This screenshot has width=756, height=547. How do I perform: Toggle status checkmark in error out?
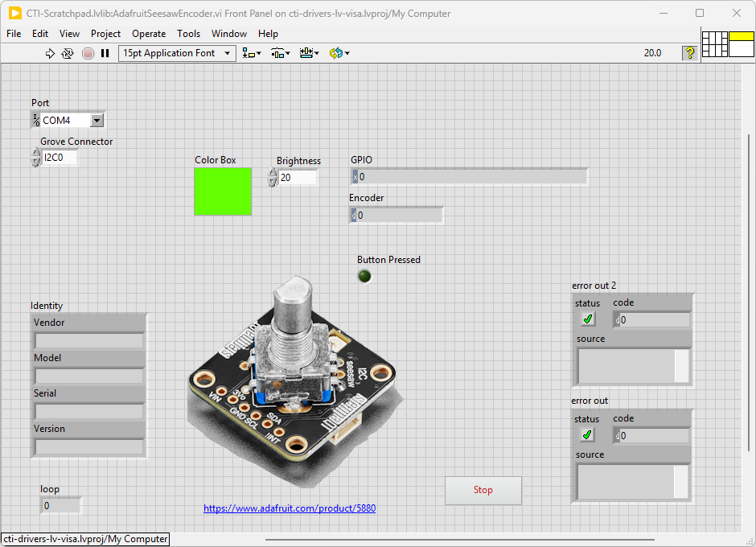tap(587, 435)
